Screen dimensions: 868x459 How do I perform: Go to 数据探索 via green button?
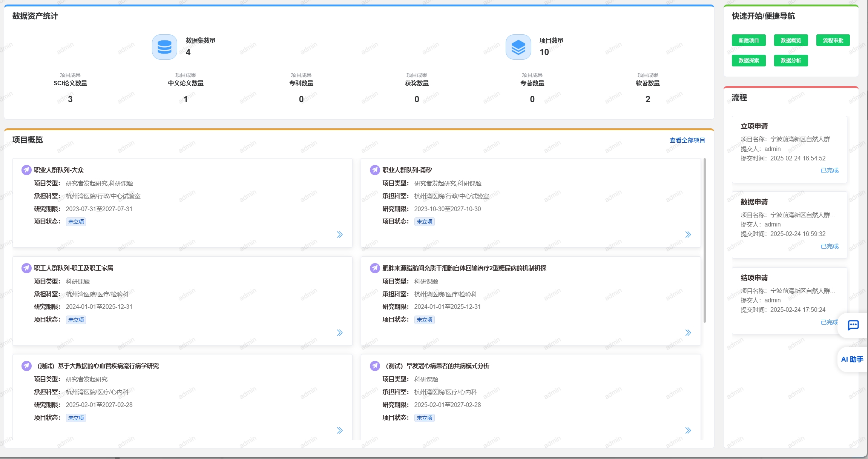[748, 60]
